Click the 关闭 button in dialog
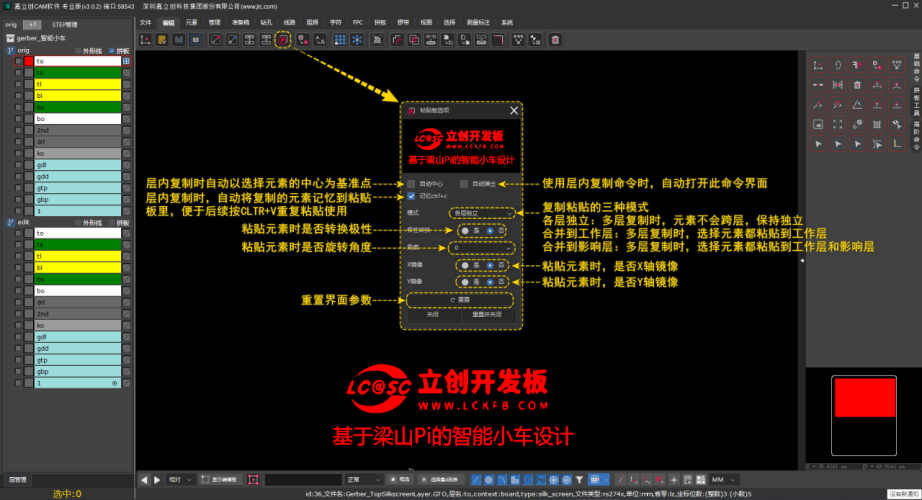The height and width of the screenshot is (500, 922). [x=433, y=315]
